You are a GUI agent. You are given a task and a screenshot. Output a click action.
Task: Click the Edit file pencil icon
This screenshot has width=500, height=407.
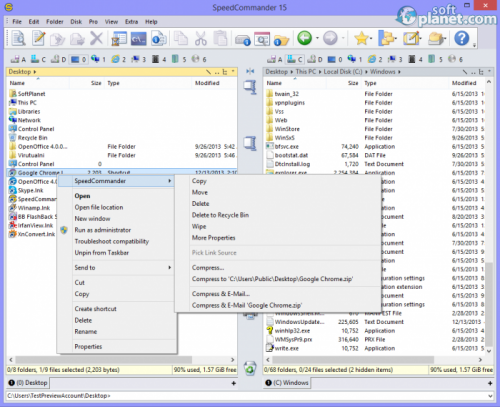tap(39, 38)
